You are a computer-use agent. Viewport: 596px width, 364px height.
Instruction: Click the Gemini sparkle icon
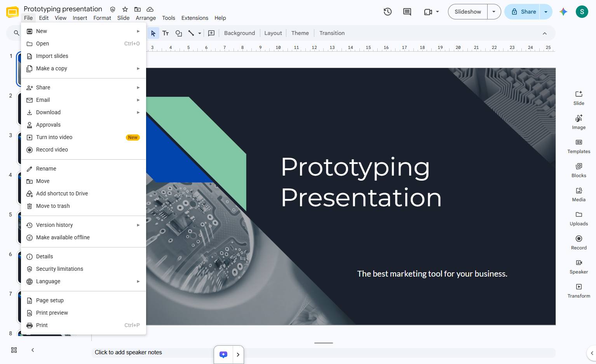[x=563, y=12]
